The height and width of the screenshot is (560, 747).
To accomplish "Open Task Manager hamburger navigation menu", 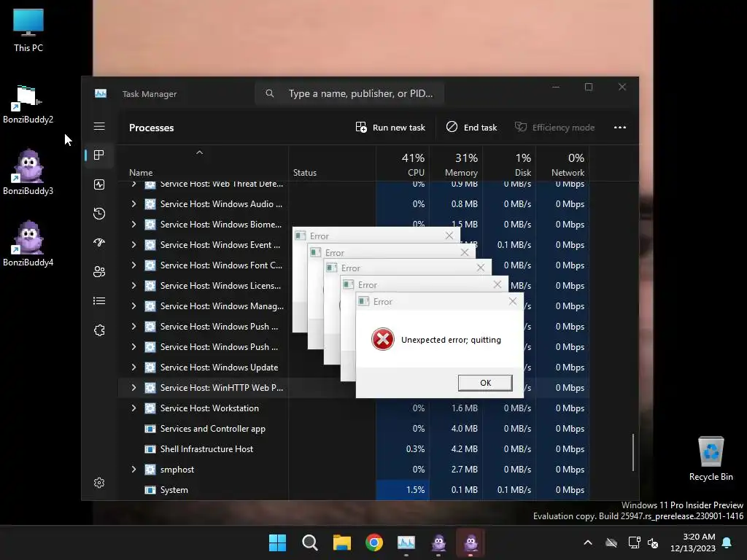I will point(99,127).
